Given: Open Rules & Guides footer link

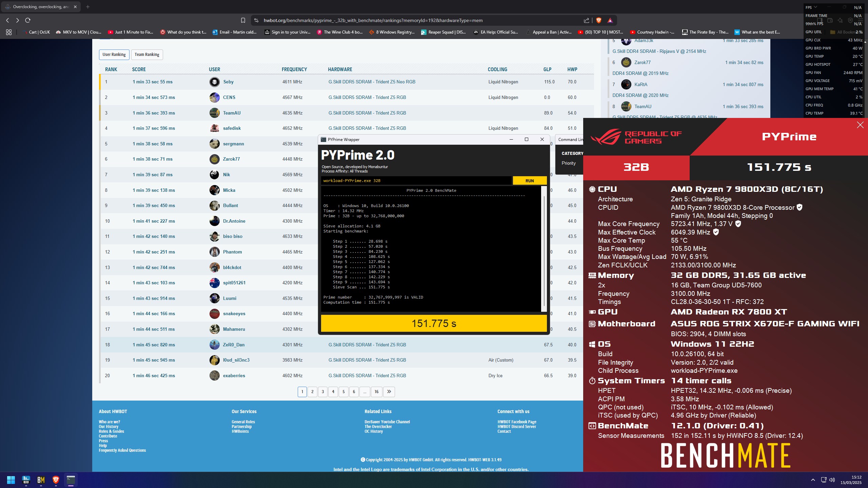Looking at the screenshot, I should point(111,431).
